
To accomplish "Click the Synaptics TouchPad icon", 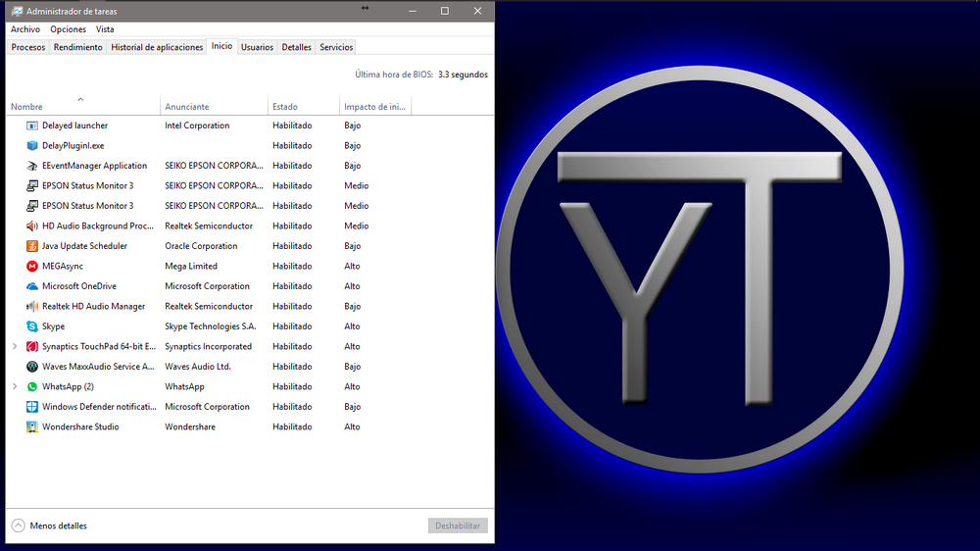I will pyautogui.click(x=32, y=346).
